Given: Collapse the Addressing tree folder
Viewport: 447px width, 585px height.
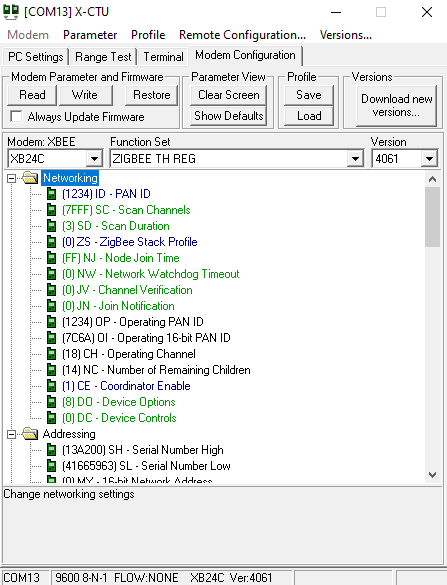Looking at the screenshot, I should click(x=12, y=434).
